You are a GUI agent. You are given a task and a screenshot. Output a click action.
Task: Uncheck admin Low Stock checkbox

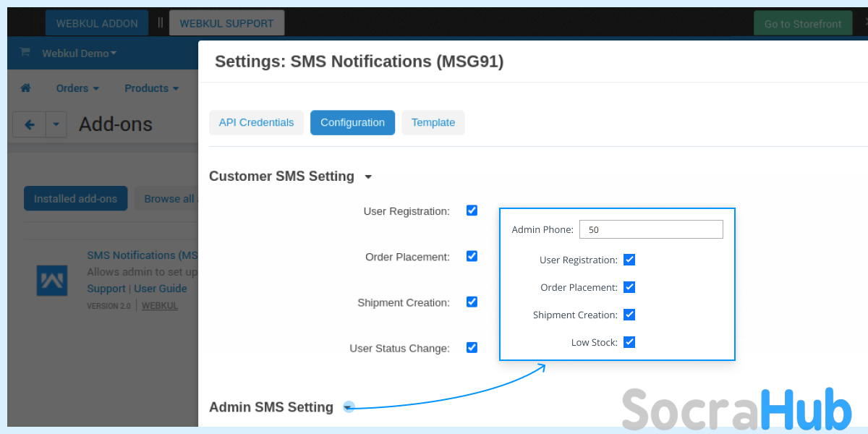pyautogui.click(x=629, y=342)
